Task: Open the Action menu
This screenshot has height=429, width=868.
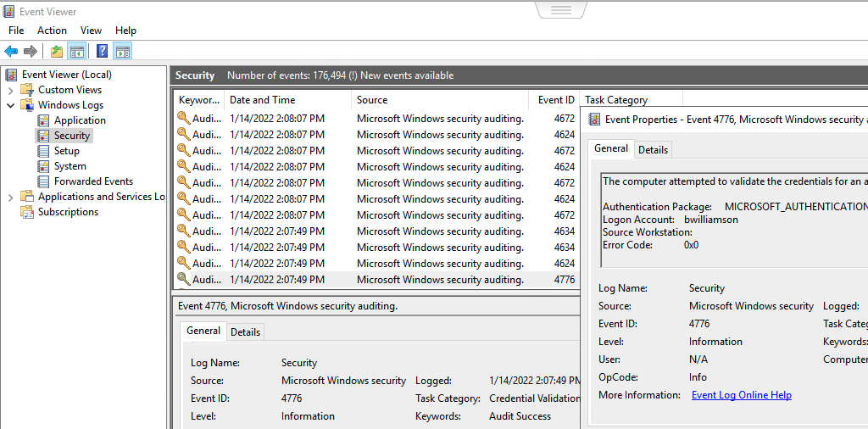Action: coord(52,31)
